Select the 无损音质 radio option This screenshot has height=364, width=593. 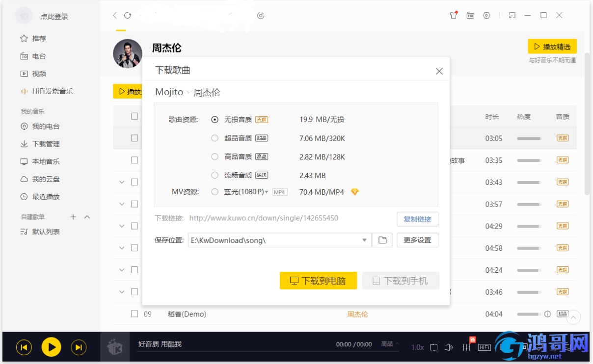click(215, 119)
